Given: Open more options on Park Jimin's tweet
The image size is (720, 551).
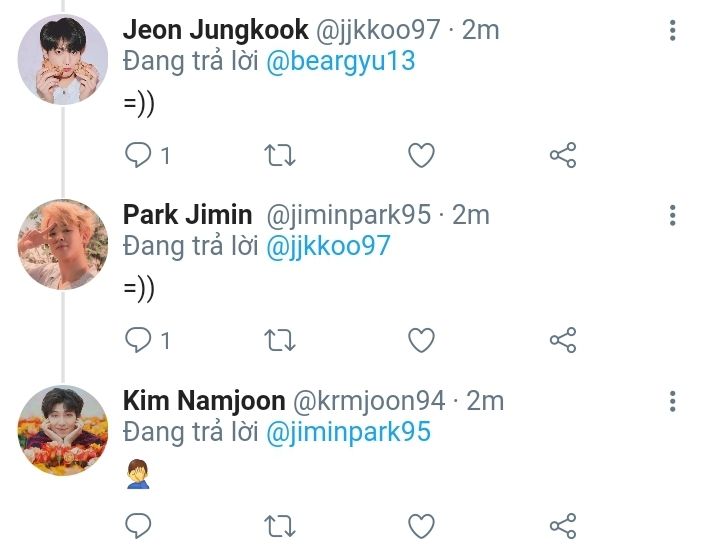Looking at the screenshot, I should [673, 215].
